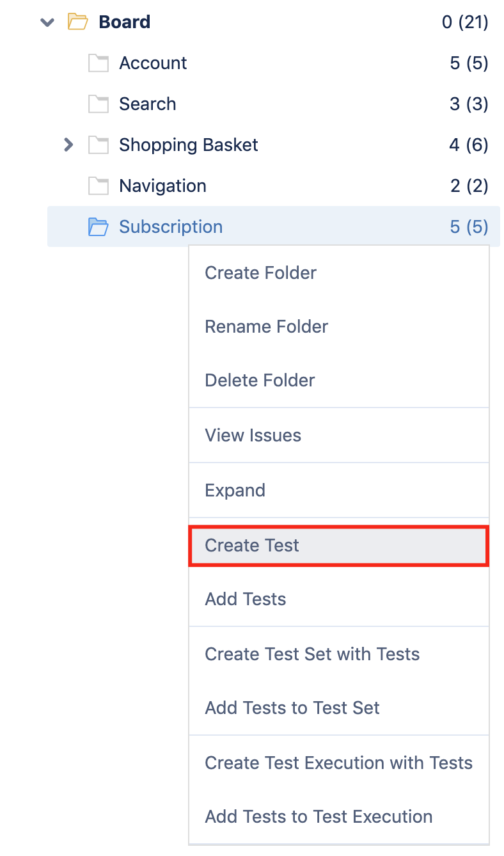Click the Shopping Basket folder icon
This screenshot has width=504, height=856.
coord(98,145)
